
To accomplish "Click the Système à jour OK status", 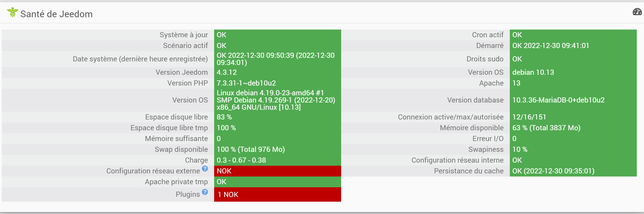I will pyautogui.click(x=221, y=35).
